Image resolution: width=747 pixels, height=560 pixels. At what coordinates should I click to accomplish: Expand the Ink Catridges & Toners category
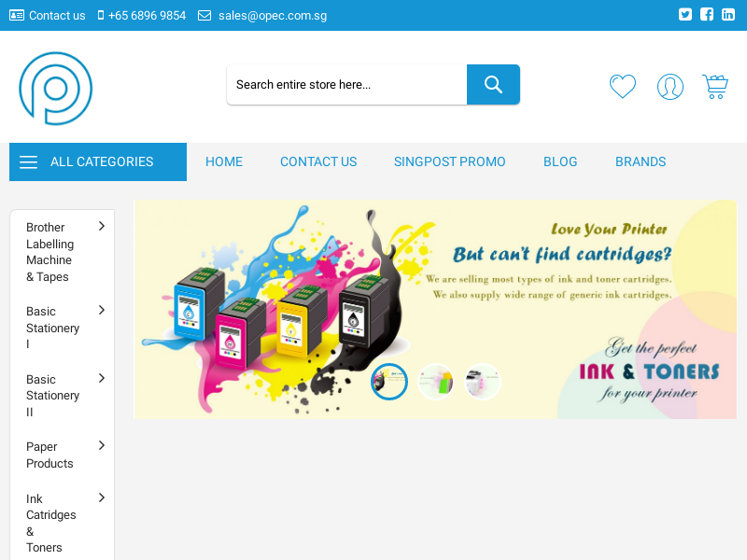(x=102, y=497)
